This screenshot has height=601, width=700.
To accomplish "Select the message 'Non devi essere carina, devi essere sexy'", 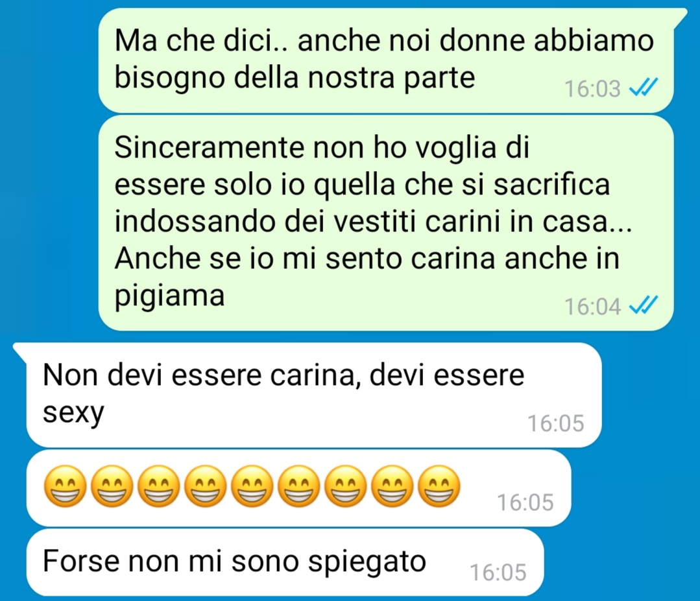I will (314, 395).
